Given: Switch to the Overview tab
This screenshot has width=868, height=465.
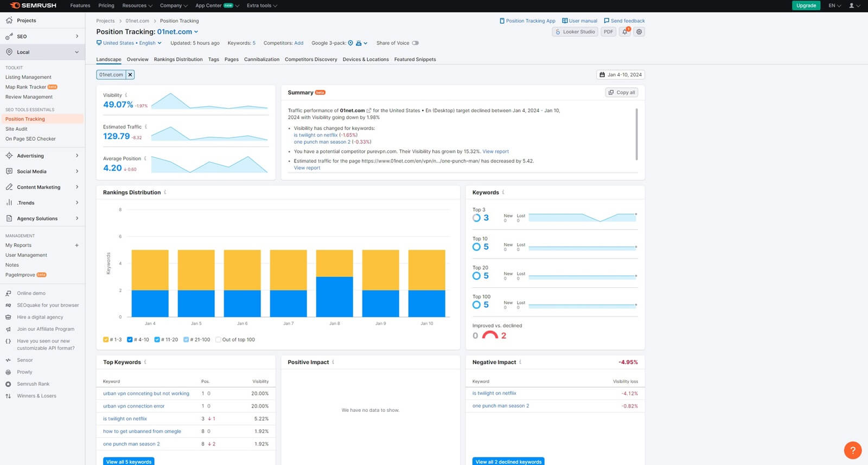Looking at the screenshot, I should pyautogui.click(x=137, y=60).
